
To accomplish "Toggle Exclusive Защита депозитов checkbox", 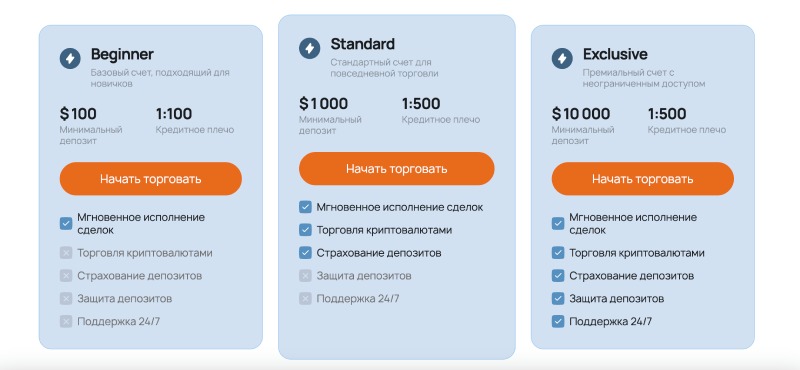I will (x=558, y=299).
